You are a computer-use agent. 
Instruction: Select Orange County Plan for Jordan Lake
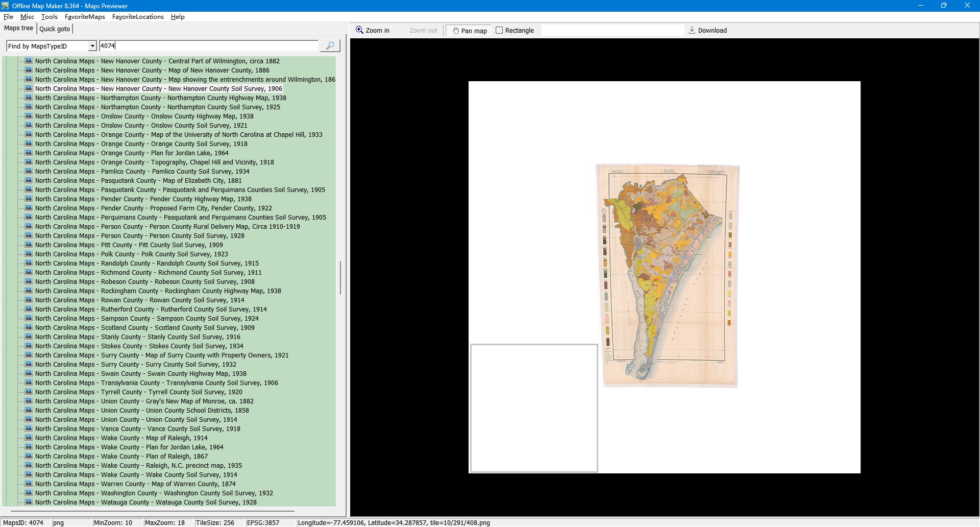point(132,153)
